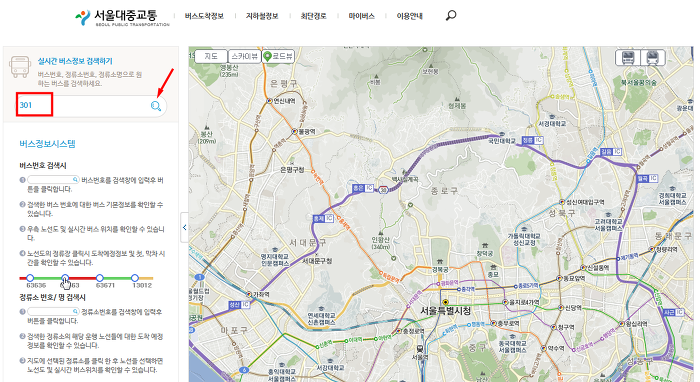The height and width of the screenshot is (382, 700).
Task: Click the bus icon beside the search heading
Action: tap(20, 67)
